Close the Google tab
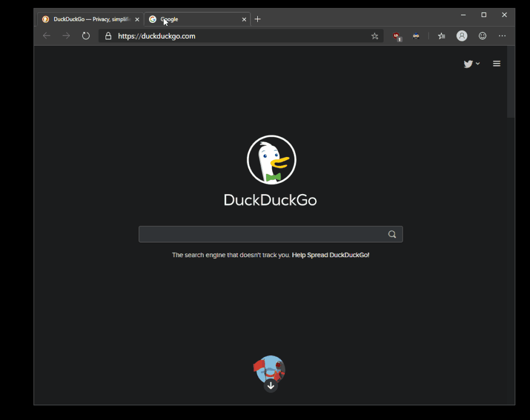 coord(244,20)
